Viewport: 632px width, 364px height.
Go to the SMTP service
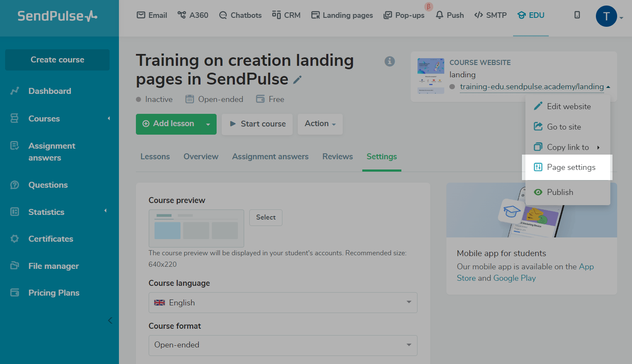tap(491, 15)
